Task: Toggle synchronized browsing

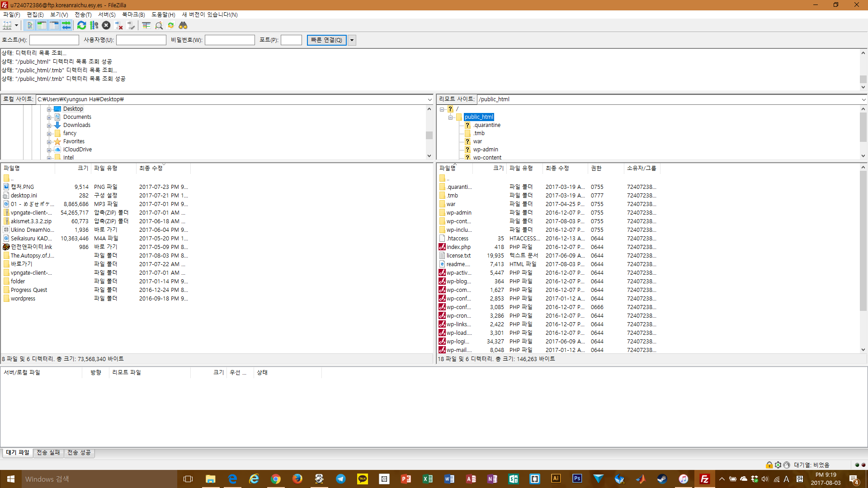Action: (x=171, y=25)
